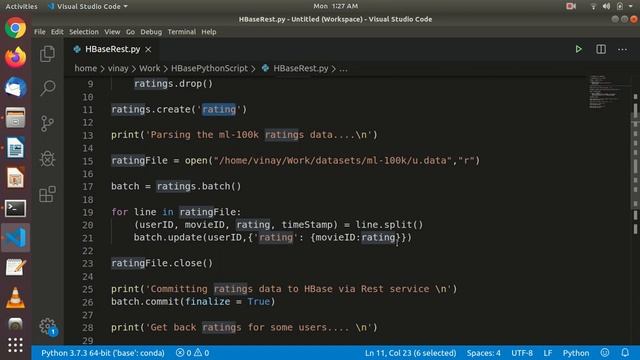This screenshot has width=640, height=360.
Task: Open the Go menu
Action: pos(130,32)
